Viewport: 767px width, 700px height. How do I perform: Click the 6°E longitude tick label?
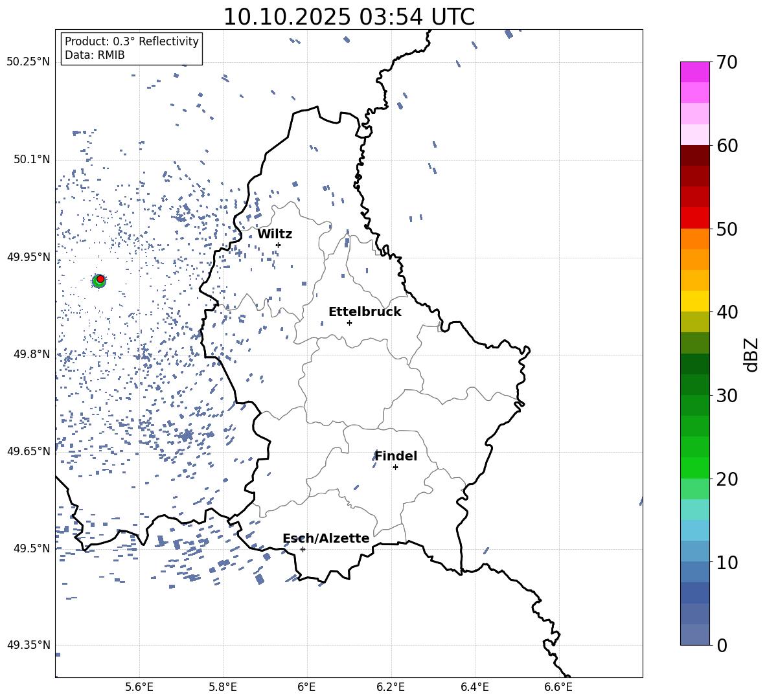[306, 687]
